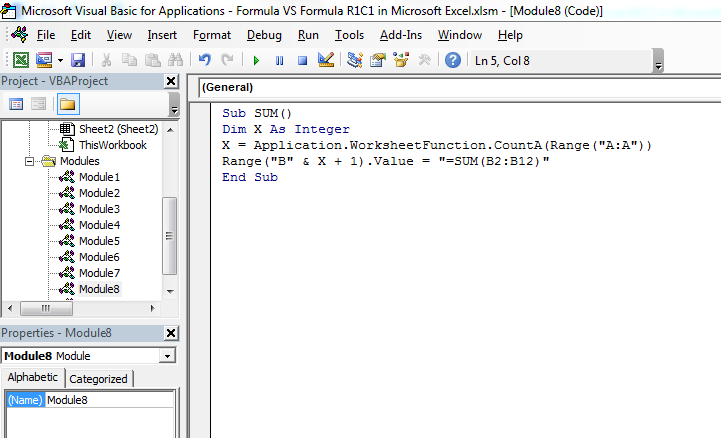Pause execution with the Break icon

[279, 60]
